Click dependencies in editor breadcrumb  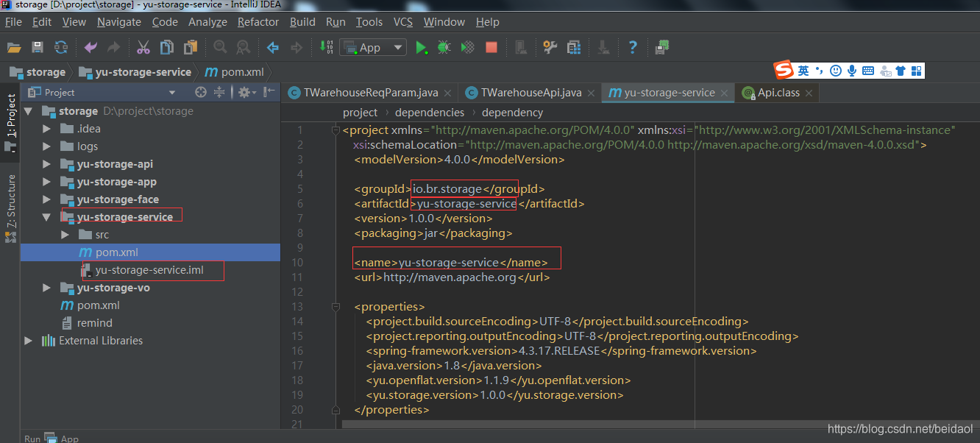(x=430, y=113)
